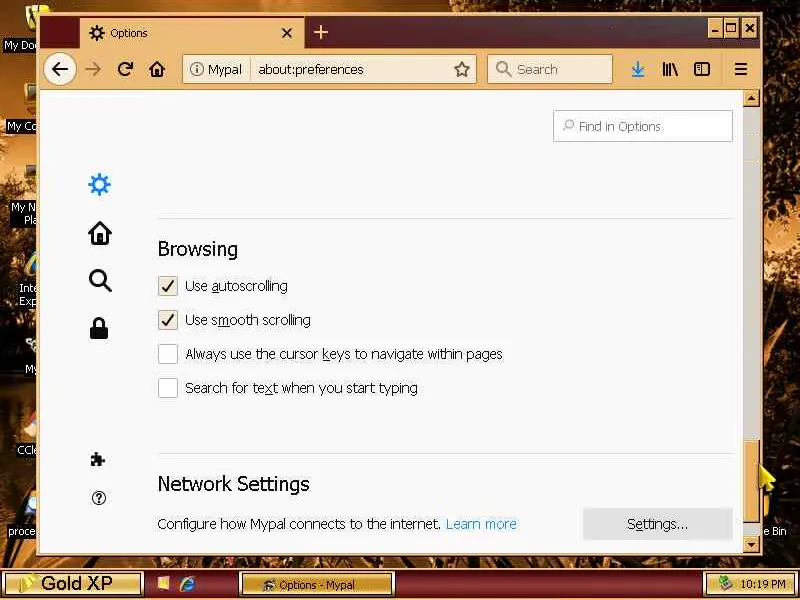Click the scrollbar up arrow
The width and height of the screenshot is (800, 600).
(x=751, y=98)
